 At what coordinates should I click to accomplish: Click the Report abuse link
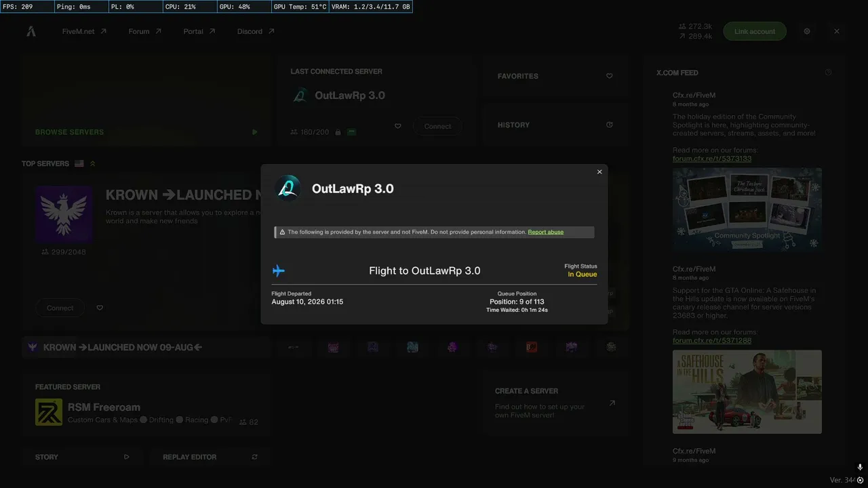546,232
